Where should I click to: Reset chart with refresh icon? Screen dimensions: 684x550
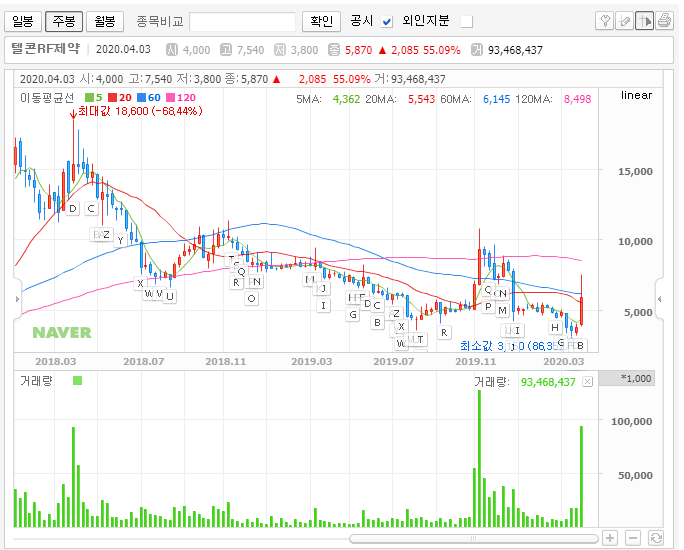point(656,538)
